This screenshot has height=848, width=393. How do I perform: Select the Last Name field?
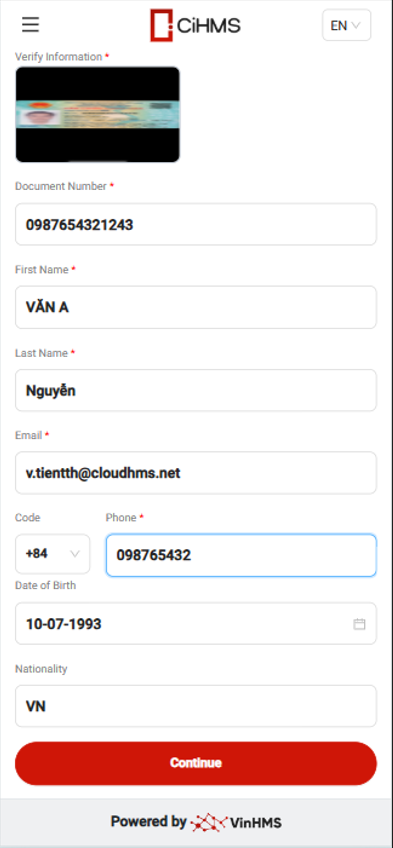196,390
